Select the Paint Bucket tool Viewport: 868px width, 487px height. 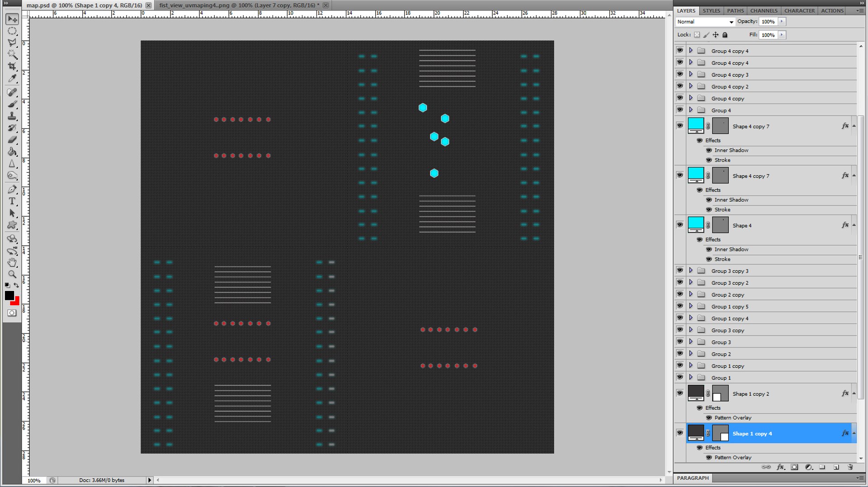(12, 152)
